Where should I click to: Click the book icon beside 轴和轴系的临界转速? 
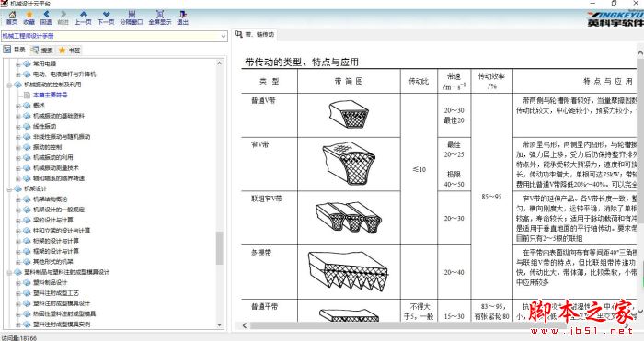[27, 178]
